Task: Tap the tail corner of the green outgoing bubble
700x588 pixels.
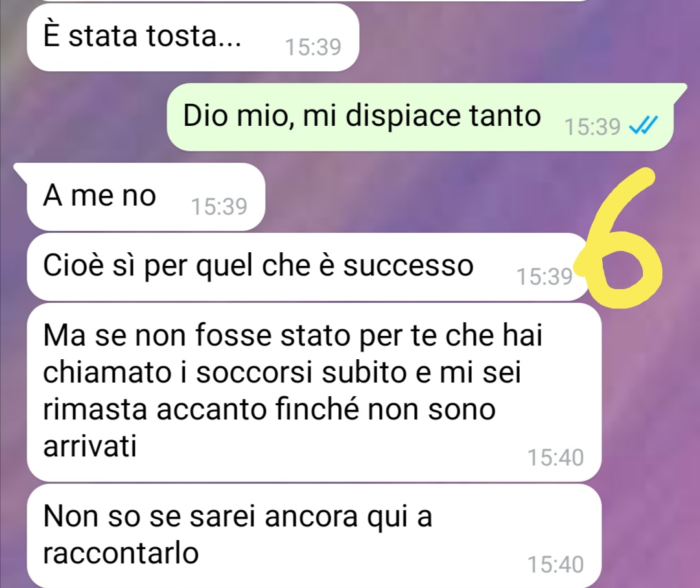Action: (680, 91)
